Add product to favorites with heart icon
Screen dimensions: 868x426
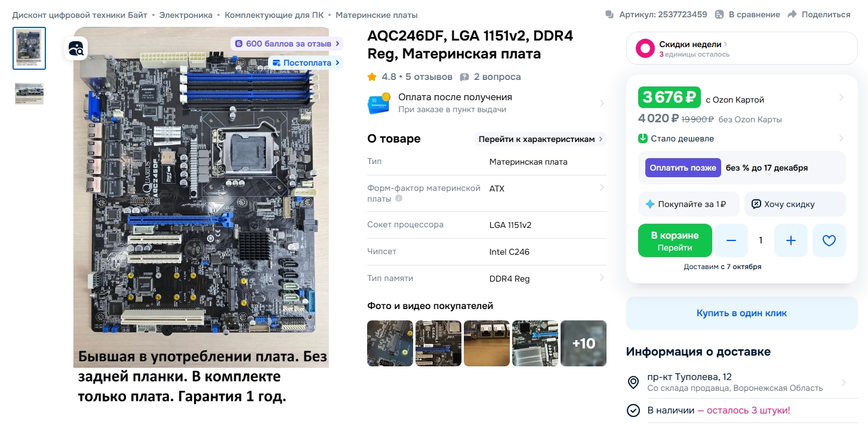(829, 240)
